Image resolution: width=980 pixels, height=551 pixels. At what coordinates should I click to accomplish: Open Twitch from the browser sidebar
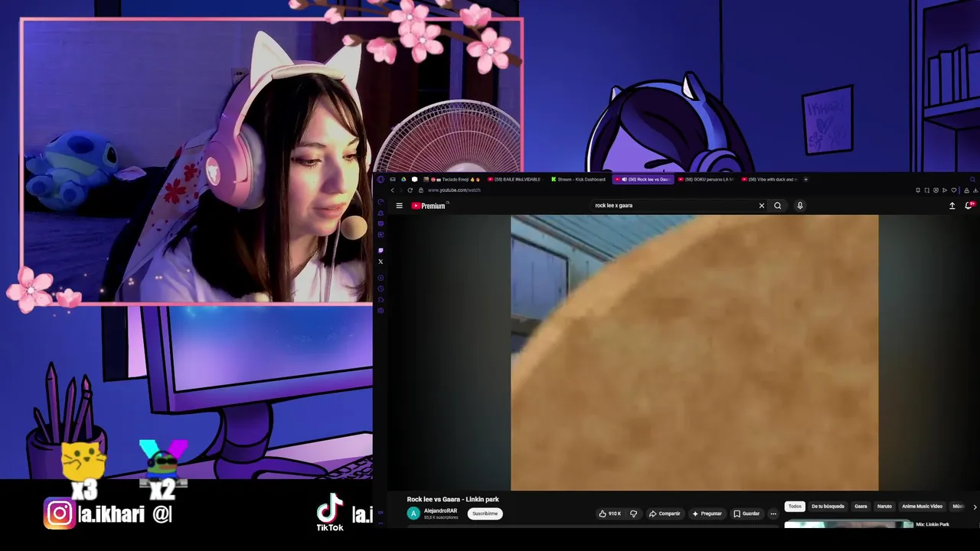(381, 250)
